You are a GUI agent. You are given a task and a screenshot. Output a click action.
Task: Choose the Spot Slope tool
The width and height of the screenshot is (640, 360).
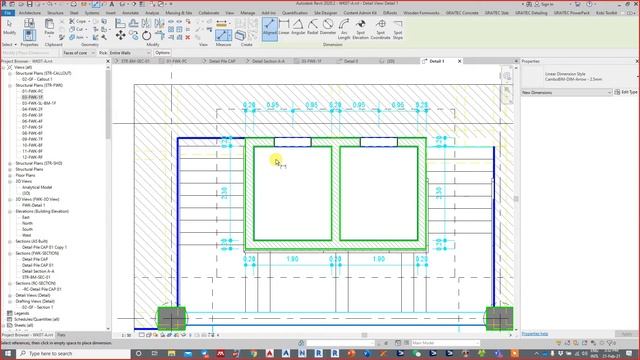click(398, 29)
